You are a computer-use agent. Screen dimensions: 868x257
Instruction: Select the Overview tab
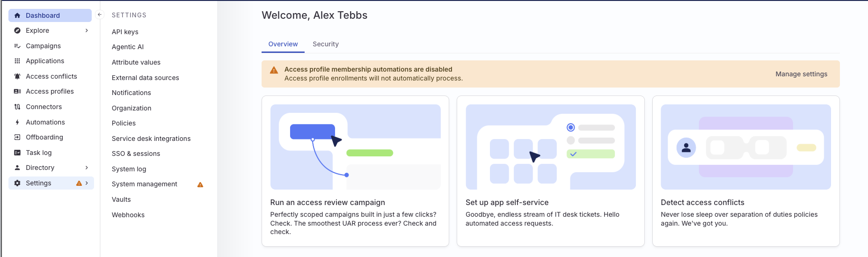point(283,44)
